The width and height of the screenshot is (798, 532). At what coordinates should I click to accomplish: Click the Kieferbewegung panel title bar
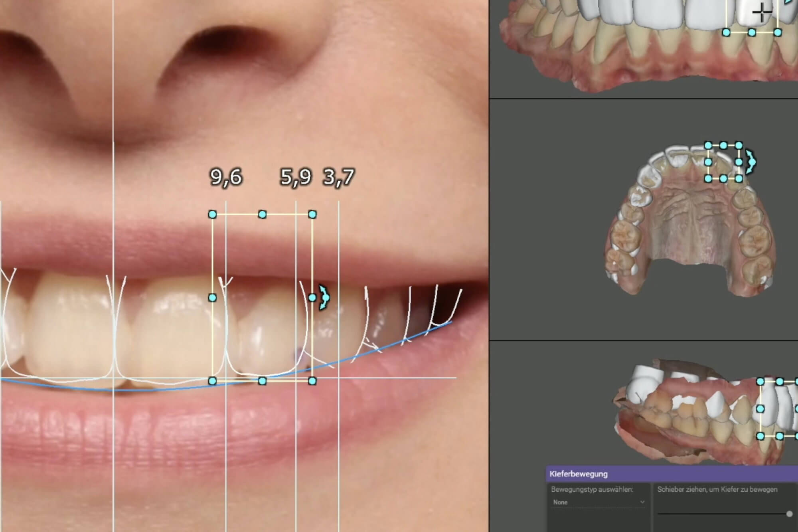pyautogui.click(x=672, y=474)
